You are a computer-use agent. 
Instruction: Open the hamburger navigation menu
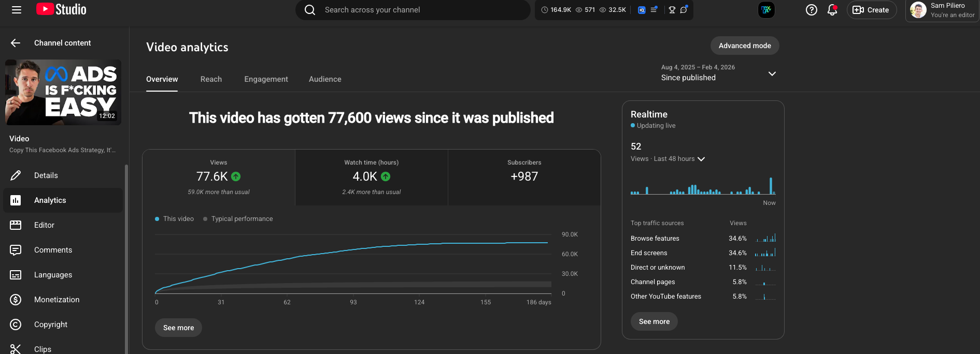coord(17,10)
